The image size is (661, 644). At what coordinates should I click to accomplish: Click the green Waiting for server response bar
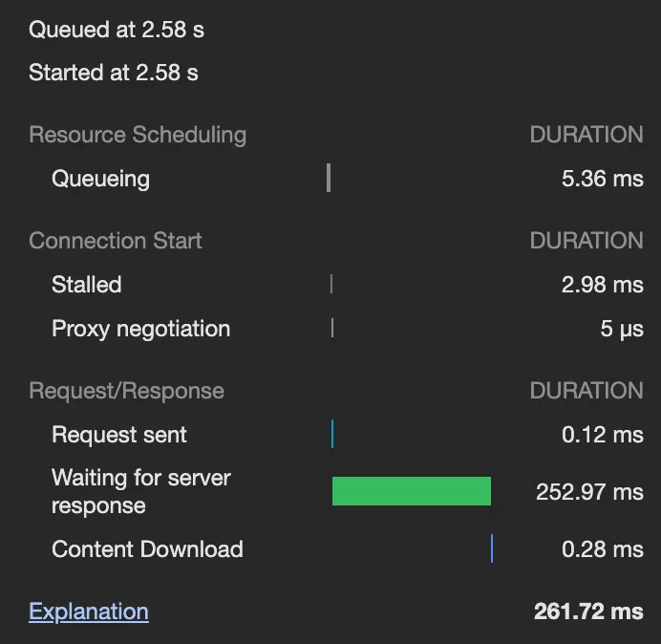(411, 491)
